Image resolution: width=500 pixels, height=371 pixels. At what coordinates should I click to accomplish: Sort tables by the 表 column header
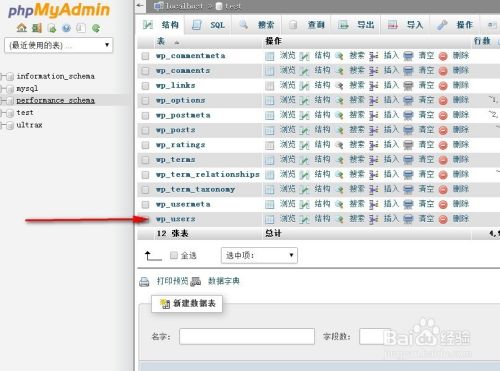pos(161,41)
